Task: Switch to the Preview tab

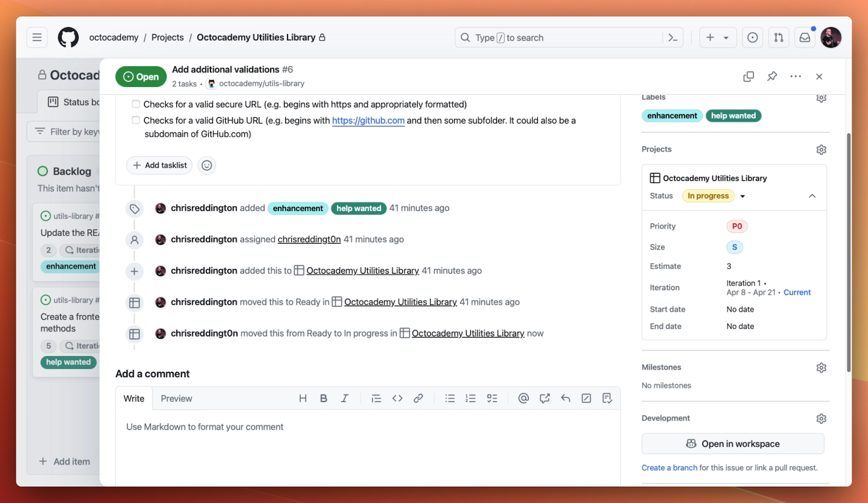Action: click(x=176, y=398)
